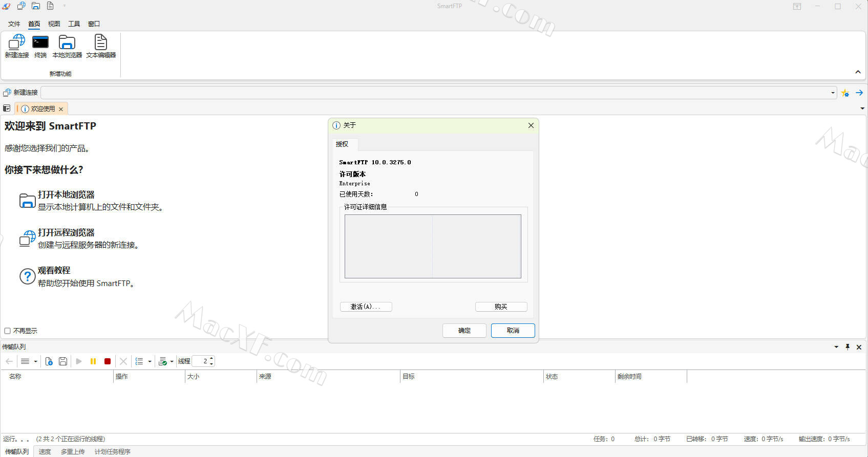The image size is (868, 457).
Task: Click the load queue file icon
Action: (49, 361)
